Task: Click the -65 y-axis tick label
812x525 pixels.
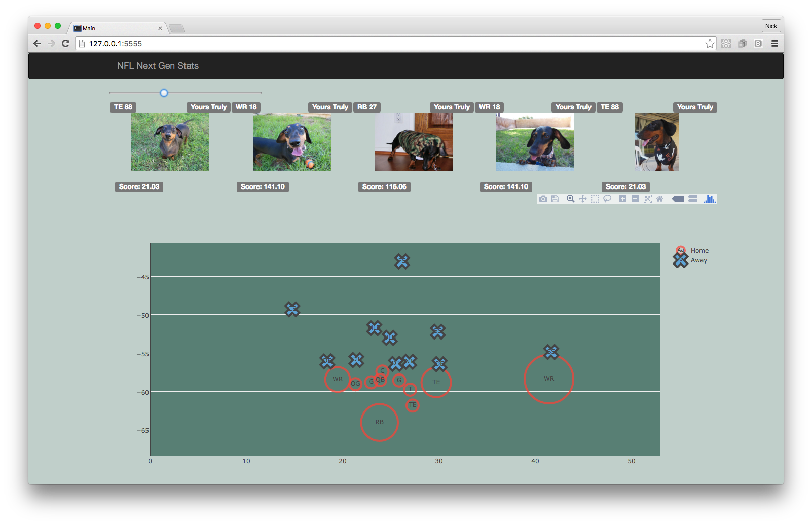Action: tap(143, 431)
